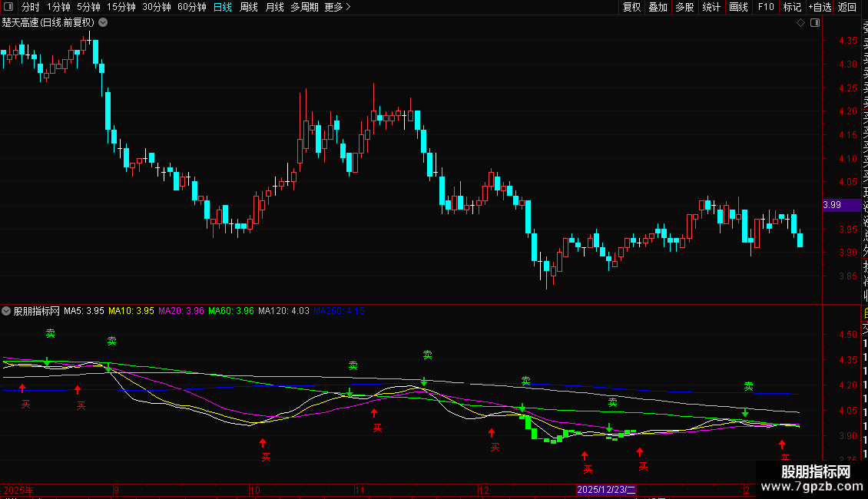
Task: Open F10 company information
Action: click(x=766, y=8)
